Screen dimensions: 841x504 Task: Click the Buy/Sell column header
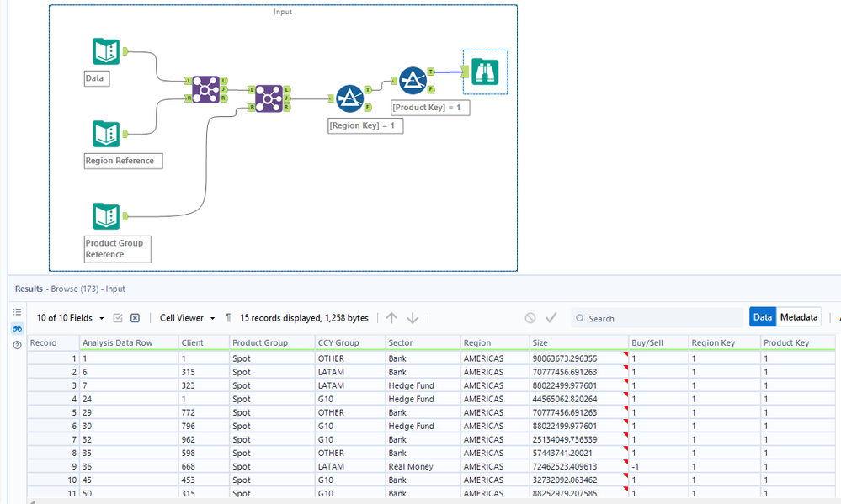coord(658,342)
